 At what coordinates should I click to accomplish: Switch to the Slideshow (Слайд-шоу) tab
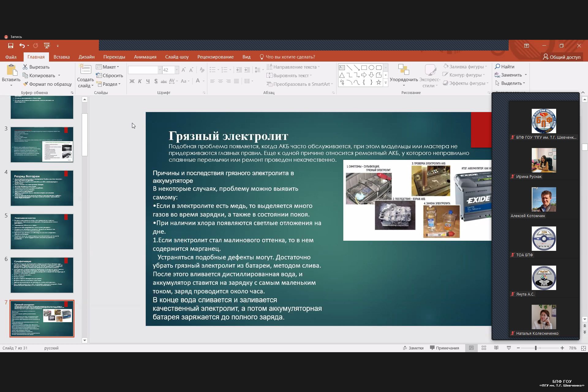(177, 57)
